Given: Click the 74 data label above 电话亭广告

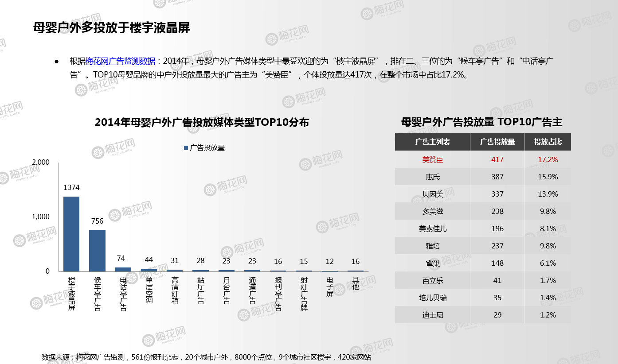Looking at the screenshot, I should [121, 258].
